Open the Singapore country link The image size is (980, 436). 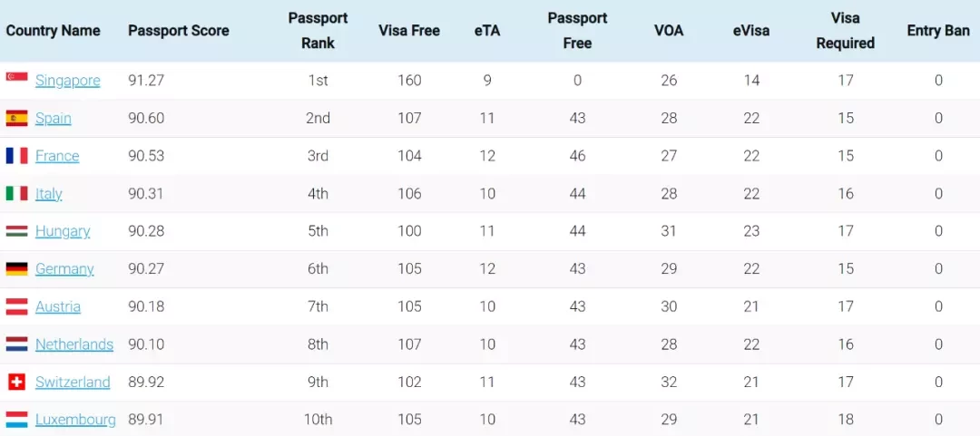click(x=67, y=81)
